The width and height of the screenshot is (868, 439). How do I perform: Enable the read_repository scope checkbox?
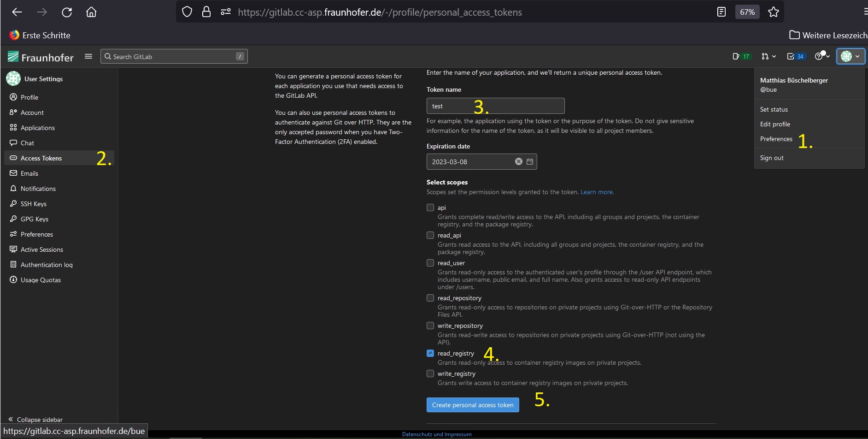pyautogui.click(x=430, y=298)
